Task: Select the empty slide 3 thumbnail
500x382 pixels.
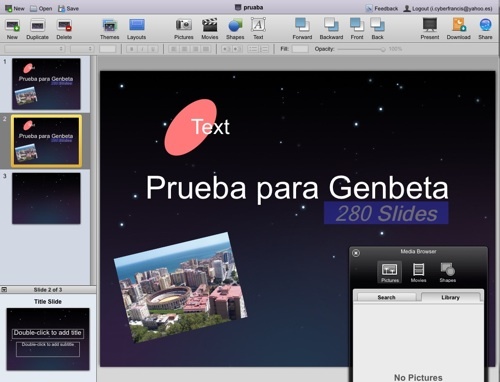Action: [46, 198]
